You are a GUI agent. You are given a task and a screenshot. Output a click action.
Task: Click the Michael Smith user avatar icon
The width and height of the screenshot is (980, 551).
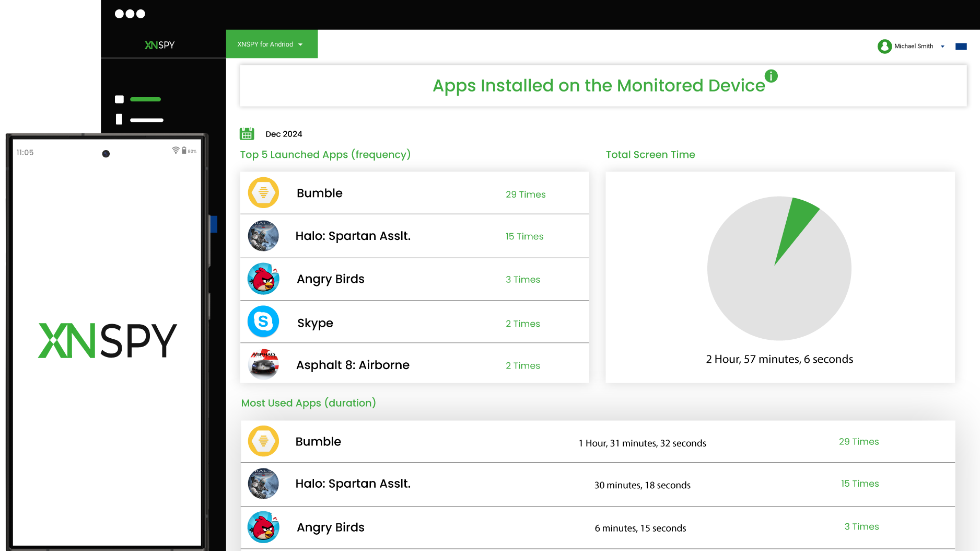tap(884, 47)
